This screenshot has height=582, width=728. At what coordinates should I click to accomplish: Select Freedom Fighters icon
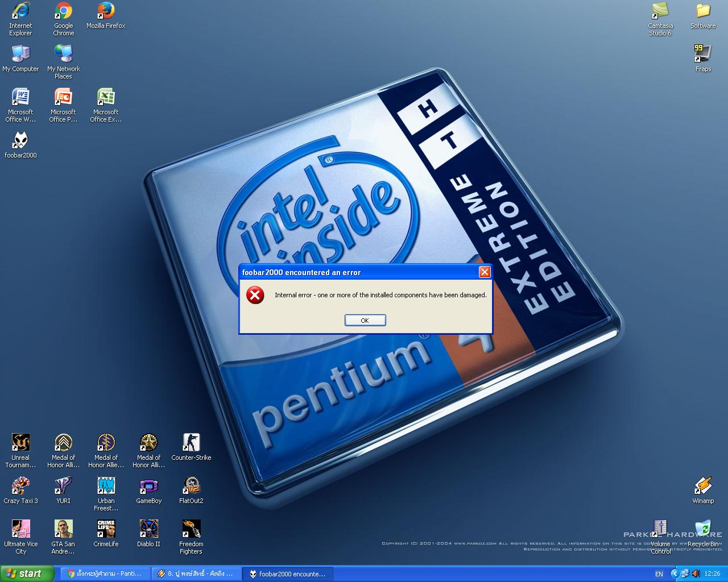pos(191,537)
